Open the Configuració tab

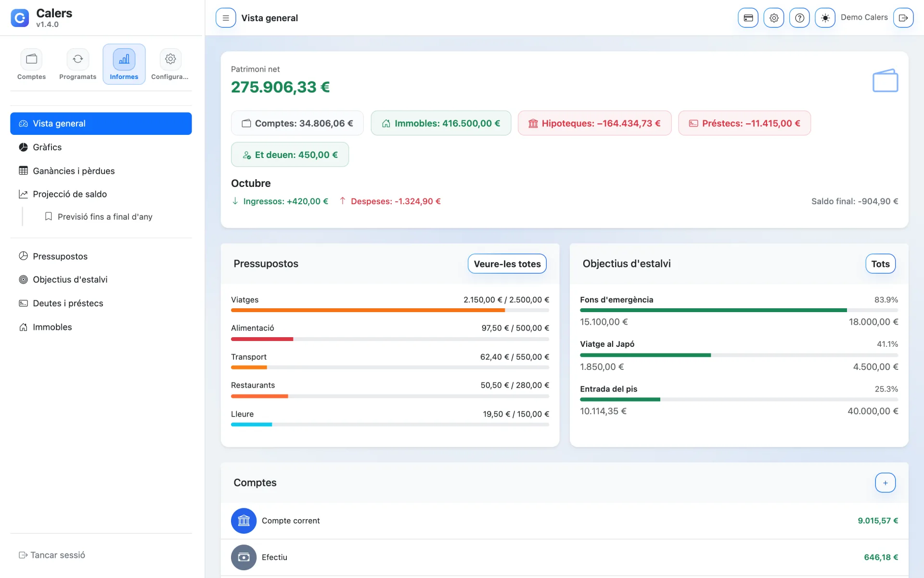pyautogui.click(x=170, y=65)
